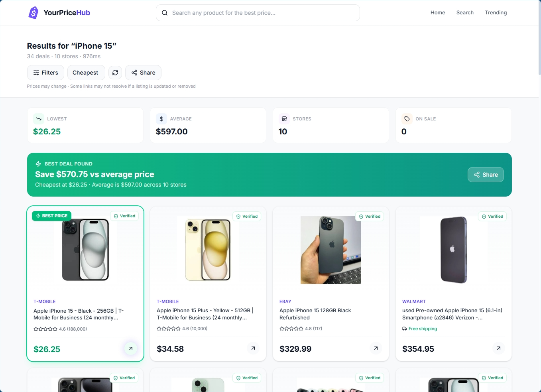Click the YourPriceHub logo icon
Screen dimensions: 541x392
click(33, 12)
